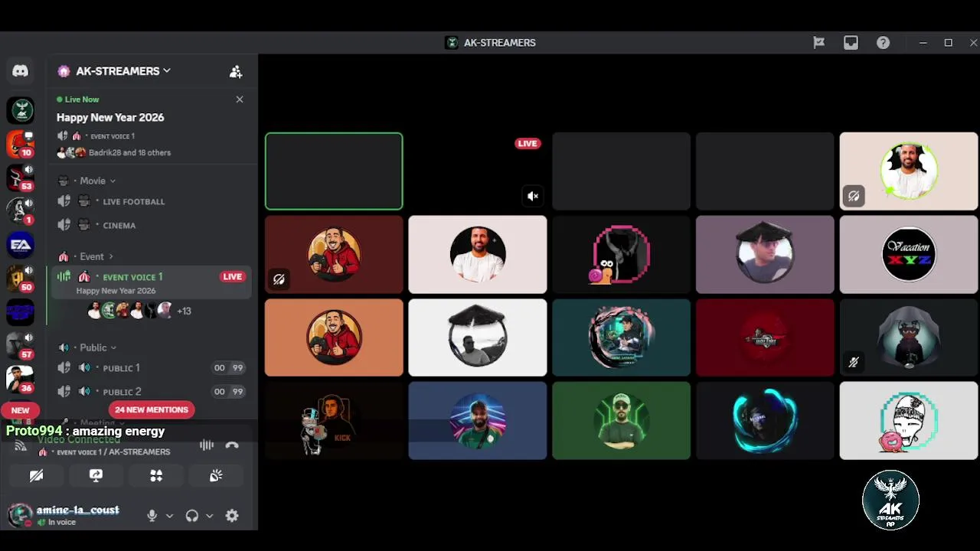Click camera-off icon on maroon hoodie tile
Image resolution: width=980 pixels, height=551 pixels.
[279, 279]
